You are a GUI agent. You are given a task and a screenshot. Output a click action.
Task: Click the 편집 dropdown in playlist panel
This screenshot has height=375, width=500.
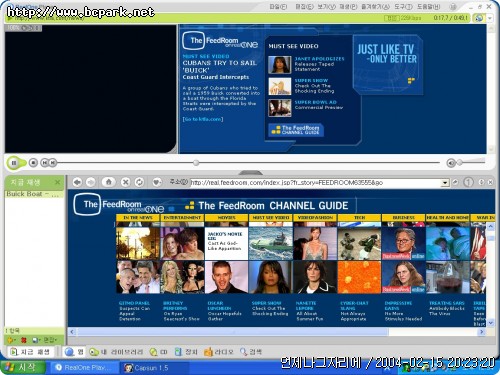(x=50, y=340)
